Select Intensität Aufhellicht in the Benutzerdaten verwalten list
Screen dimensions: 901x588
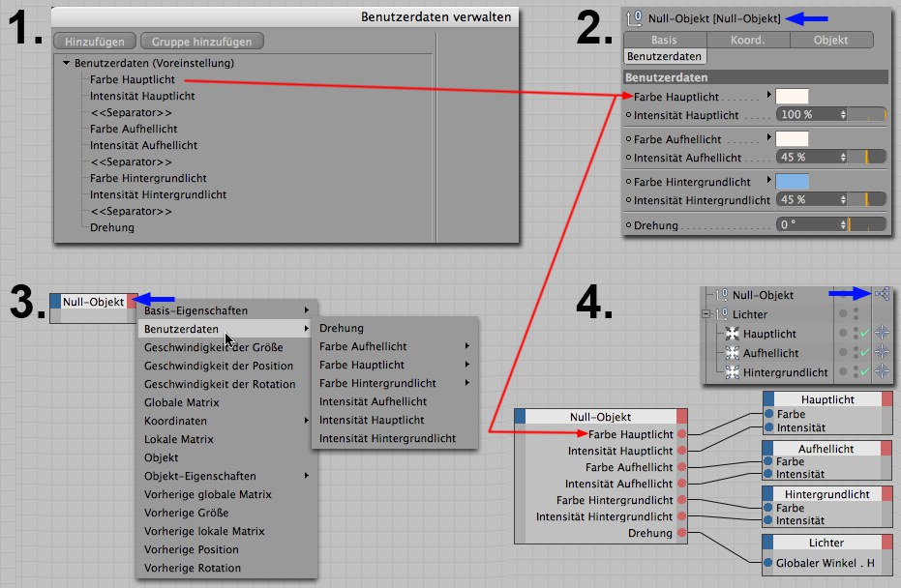pos(143,145)
